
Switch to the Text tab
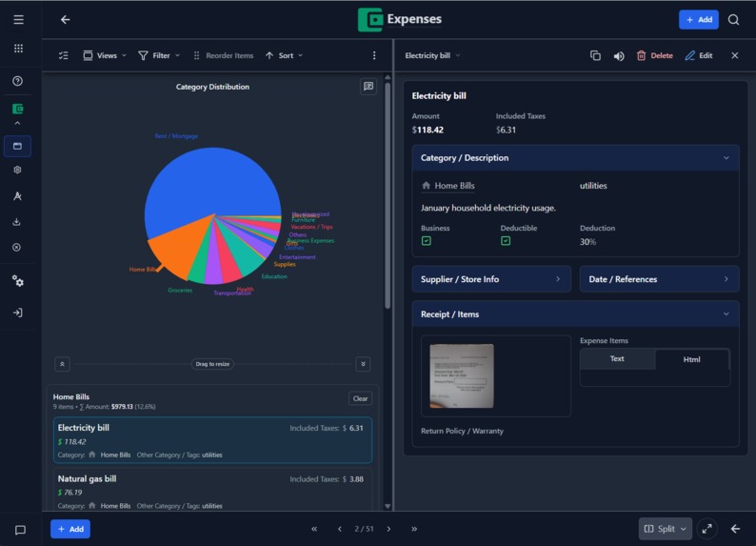click(x=617, y=359)
